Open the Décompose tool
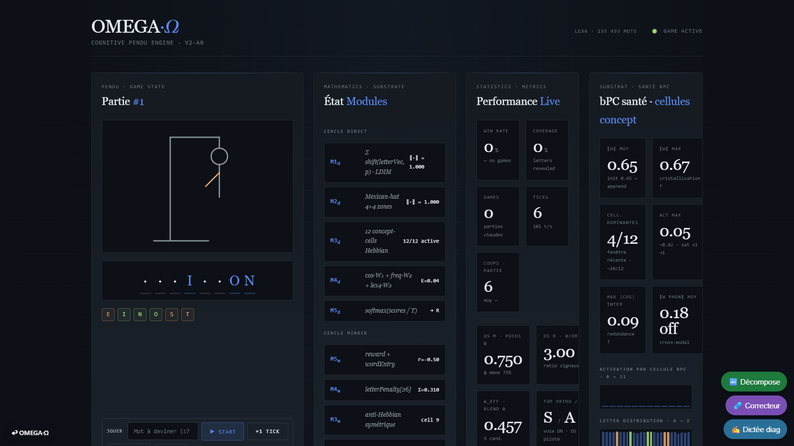The width and height of the screenshot is (794, 446). [754, 382]
